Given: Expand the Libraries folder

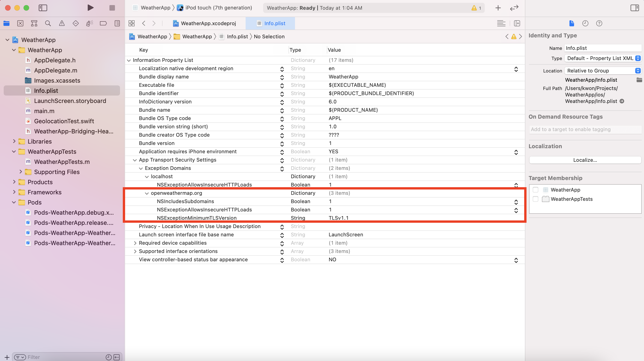Looking at the screenshot, I should (x=14, y=141).
